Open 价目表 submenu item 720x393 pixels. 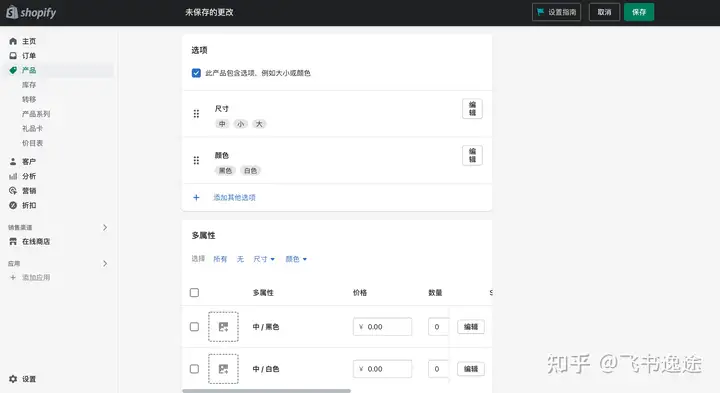coord(32,143)
